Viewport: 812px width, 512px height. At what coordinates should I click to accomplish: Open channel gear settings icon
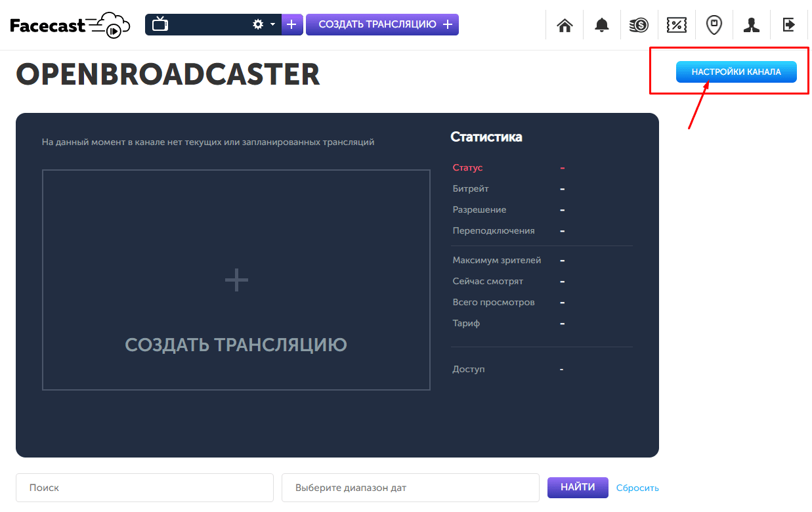[x=258, y=25]
